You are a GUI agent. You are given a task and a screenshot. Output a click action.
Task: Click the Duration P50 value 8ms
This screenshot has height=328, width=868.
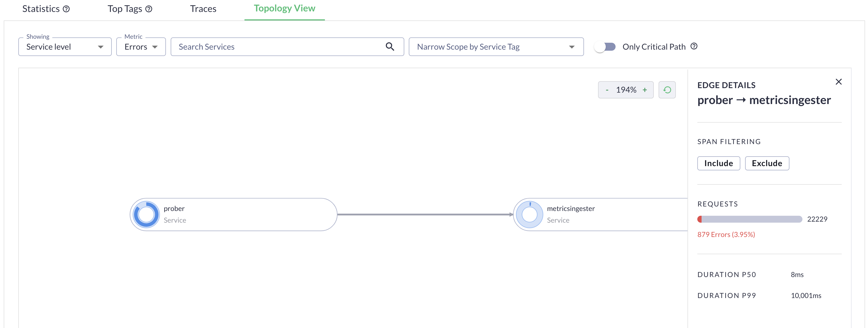pos(797,275)
